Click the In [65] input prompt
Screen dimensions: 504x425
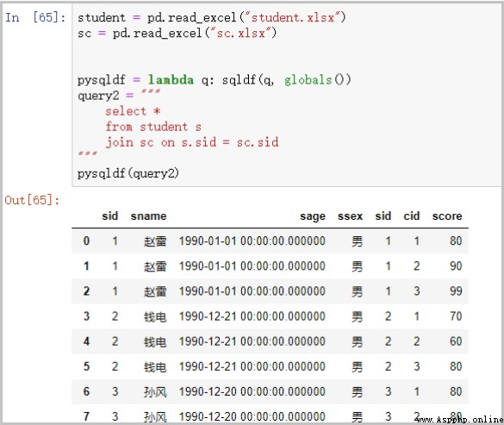(x=35, y=17)
